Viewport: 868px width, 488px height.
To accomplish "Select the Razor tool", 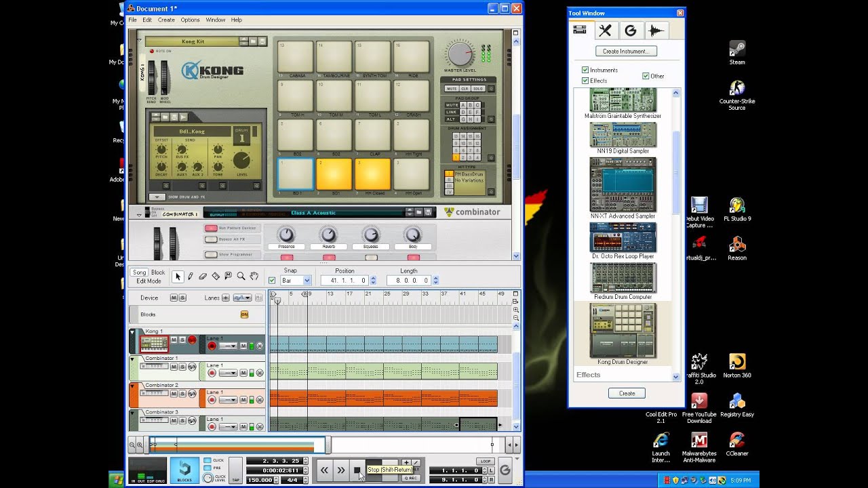I will pyautogui.click(x=216, y=277).
